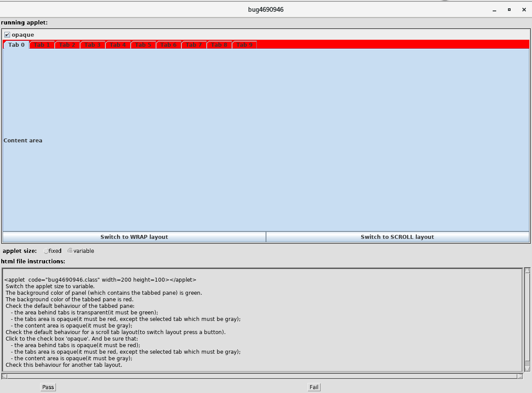Click the Pass button
The image size is (532, 393).
point(48,387)
